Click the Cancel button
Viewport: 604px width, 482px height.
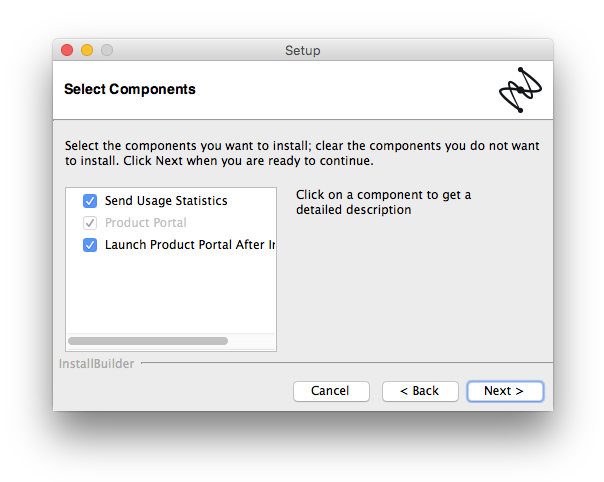tap(331, 391)
